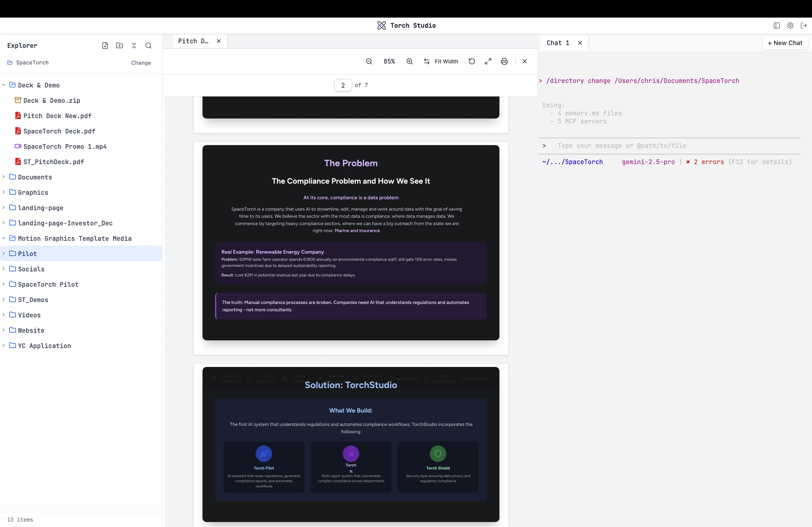The width and height of the screenshot is (812, 527).
Task: Click the page number input field
Action: point(343,85)
